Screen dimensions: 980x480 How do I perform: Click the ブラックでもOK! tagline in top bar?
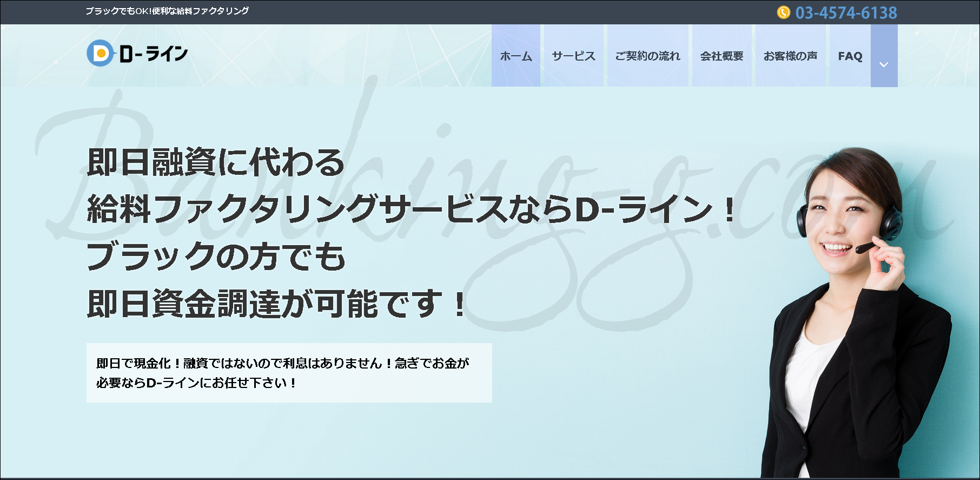pos(167,11)
